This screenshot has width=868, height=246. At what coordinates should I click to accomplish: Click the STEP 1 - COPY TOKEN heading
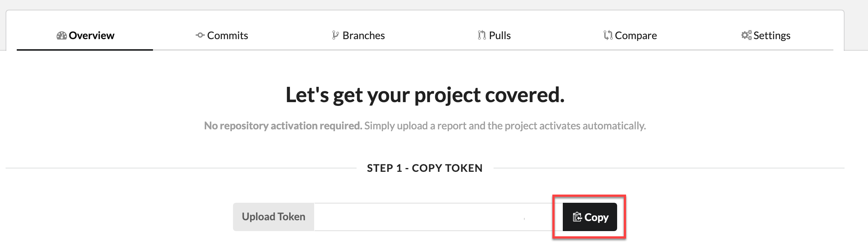tap(425, 168)
